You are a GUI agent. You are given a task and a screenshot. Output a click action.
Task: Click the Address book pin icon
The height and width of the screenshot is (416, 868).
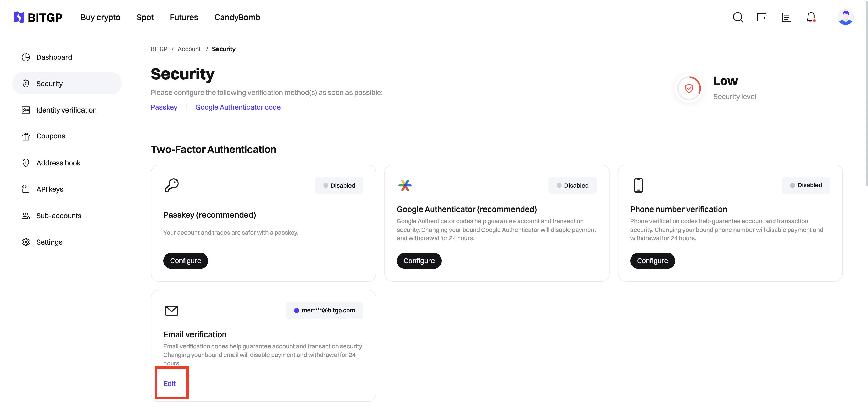(x=26, y=163)
